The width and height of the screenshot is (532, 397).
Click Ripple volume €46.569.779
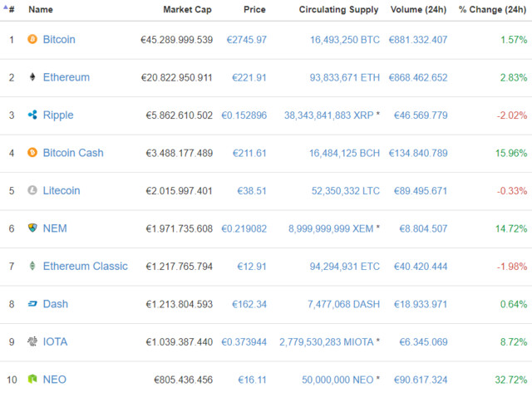point(421,115)
